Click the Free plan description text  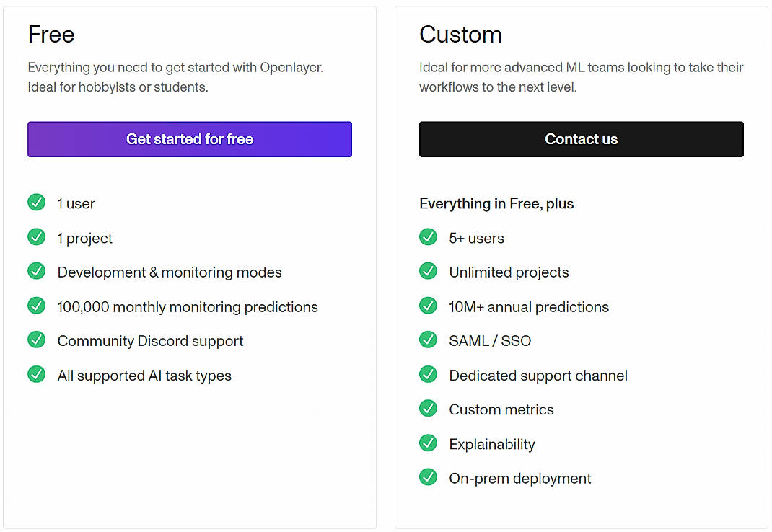pyautogui.click(x=175, y=76)
